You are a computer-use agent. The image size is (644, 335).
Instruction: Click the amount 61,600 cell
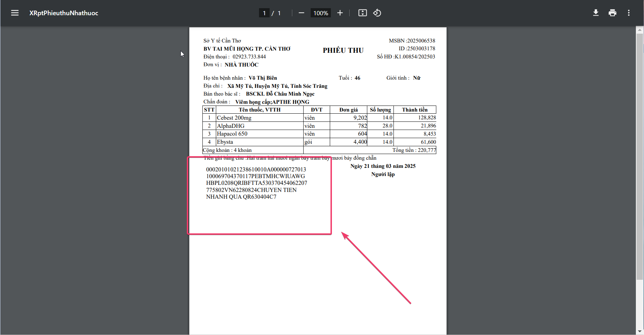click(x=414, y=142)
